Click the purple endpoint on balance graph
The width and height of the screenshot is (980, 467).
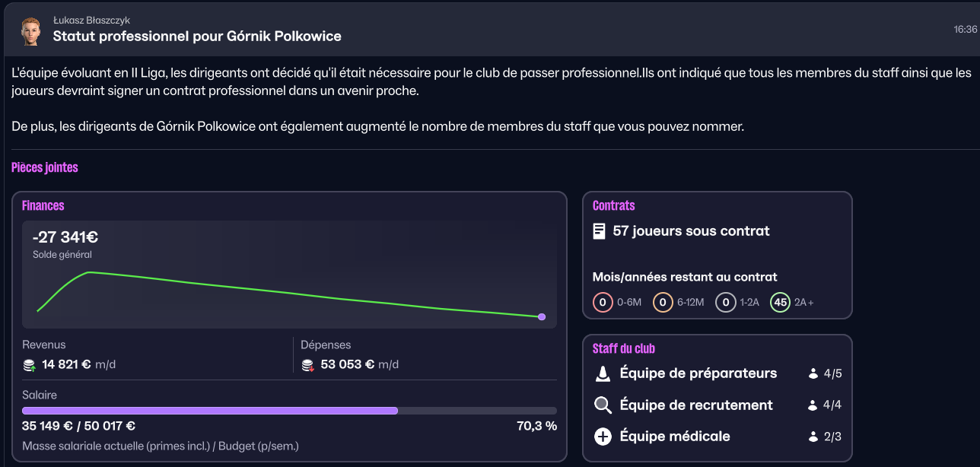[542, 316]
